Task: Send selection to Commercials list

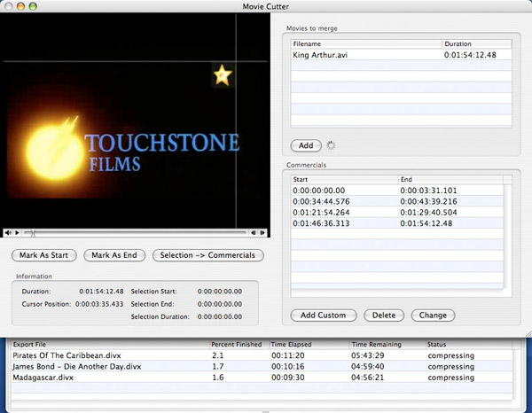Action: coord(207,255)
